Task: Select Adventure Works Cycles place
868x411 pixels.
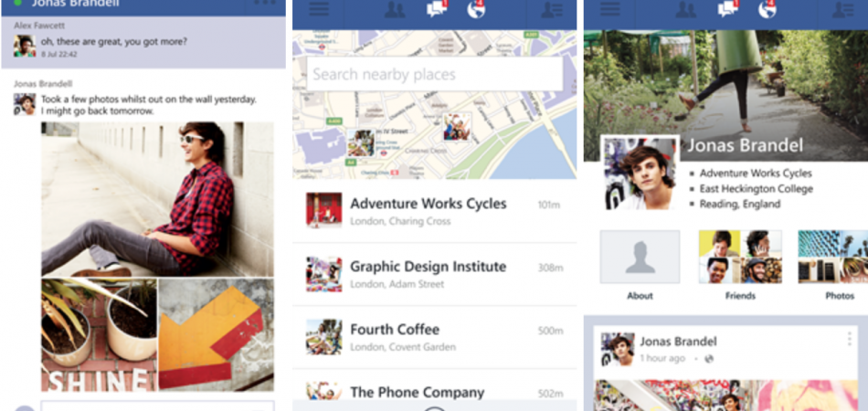Action: [x=435, y=211]
